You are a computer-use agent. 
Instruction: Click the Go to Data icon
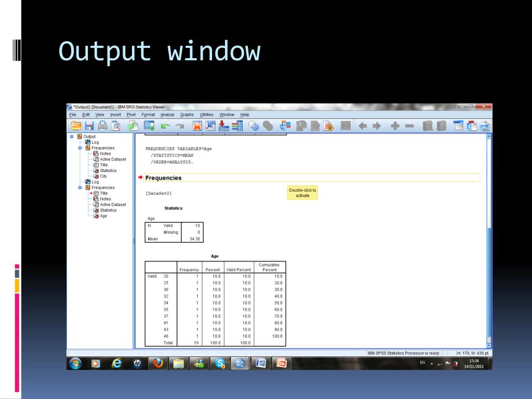[197, 126]
